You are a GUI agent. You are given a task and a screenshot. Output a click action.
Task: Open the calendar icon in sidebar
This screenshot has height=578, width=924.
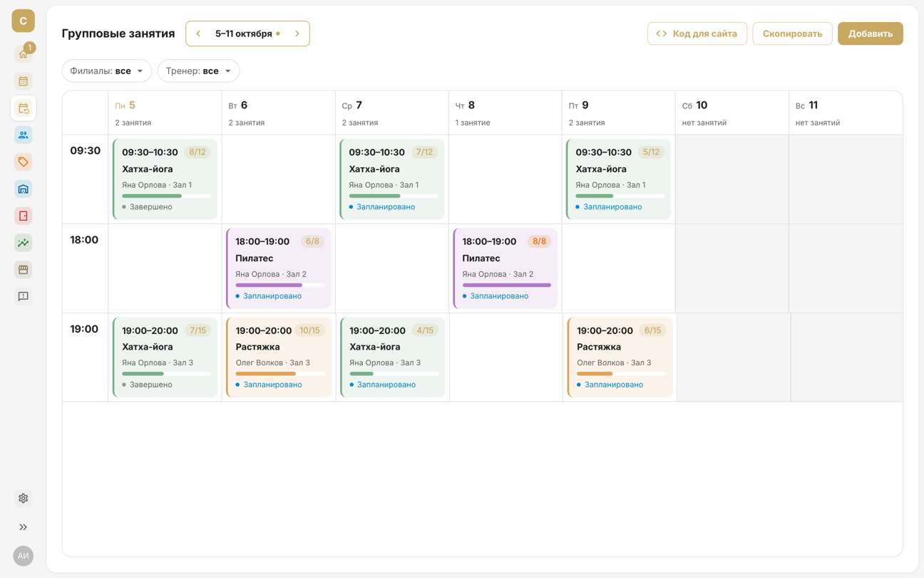coord(24,81)
